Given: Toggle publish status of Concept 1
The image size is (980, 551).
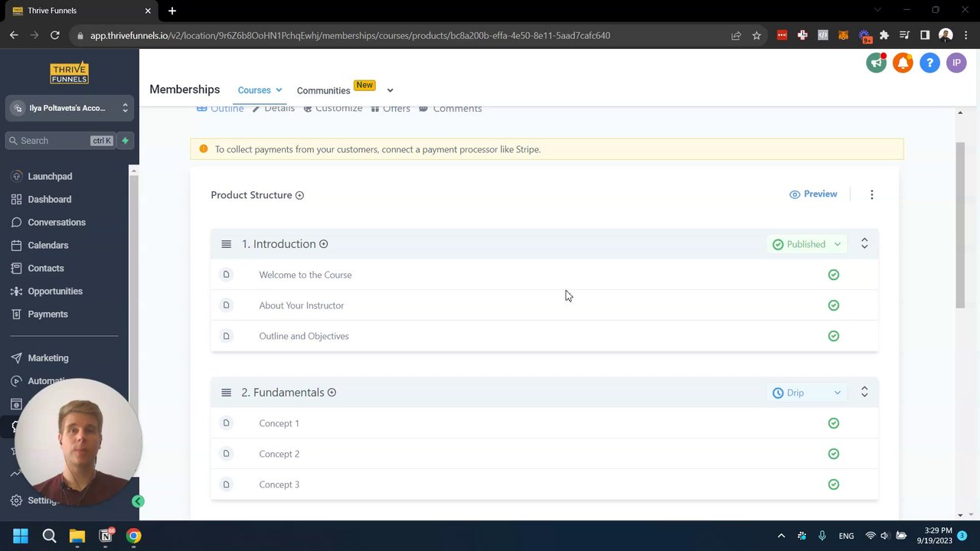Looking at the screenshot, I should 834,423.
